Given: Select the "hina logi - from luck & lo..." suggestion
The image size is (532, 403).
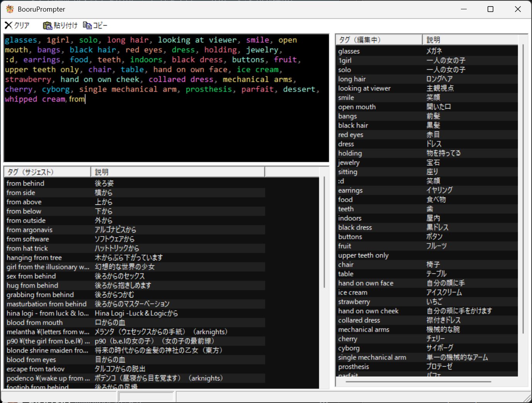Looking at the screenshot, I should pyautogui.click(x=134, y=313).
